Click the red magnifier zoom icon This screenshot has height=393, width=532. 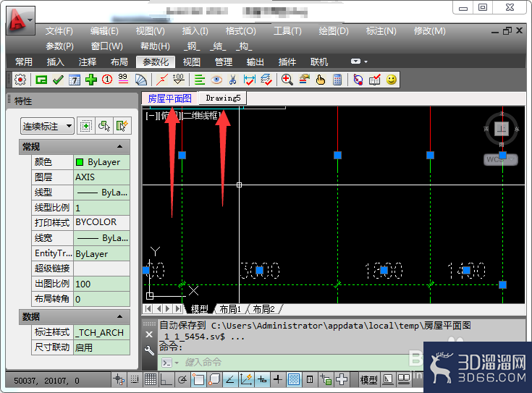point(287,80)
